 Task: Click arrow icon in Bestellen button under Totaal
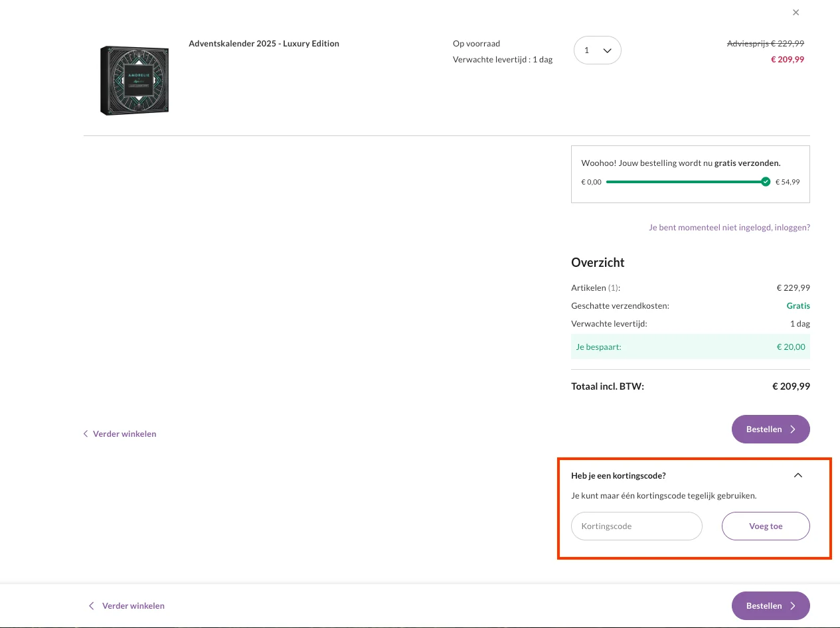(793, 430)
